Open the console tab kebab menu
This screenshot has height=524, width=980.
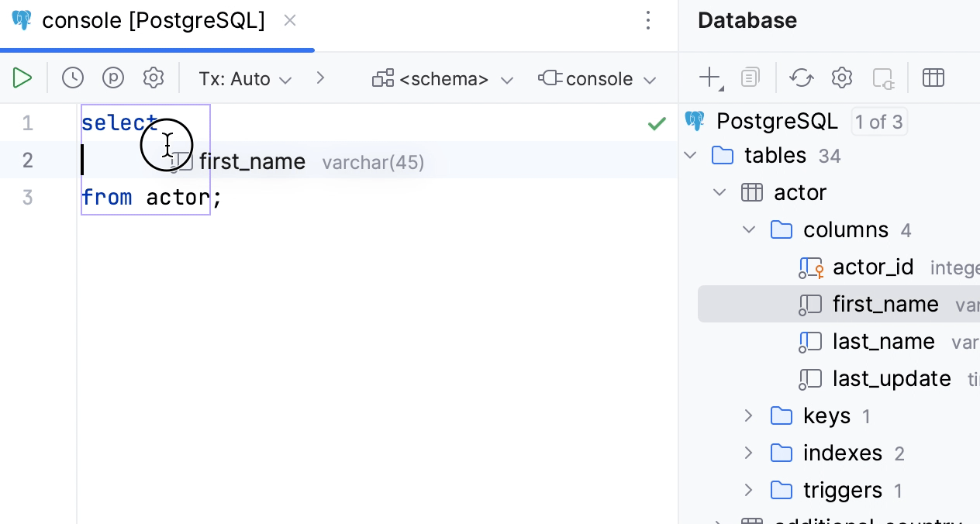648,21
